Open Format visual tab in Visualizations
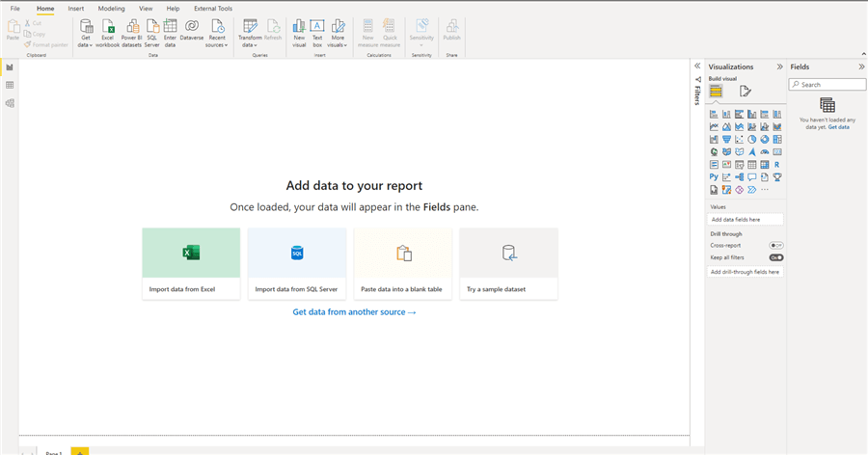The image size is (868, 455). click(x=745, y=92)
